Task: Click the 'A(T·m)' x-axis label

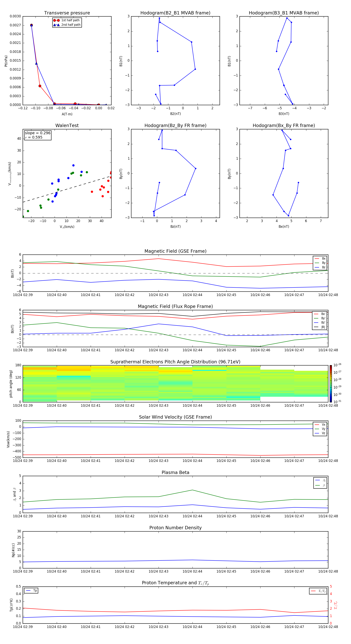Action: tap(67, 114)
